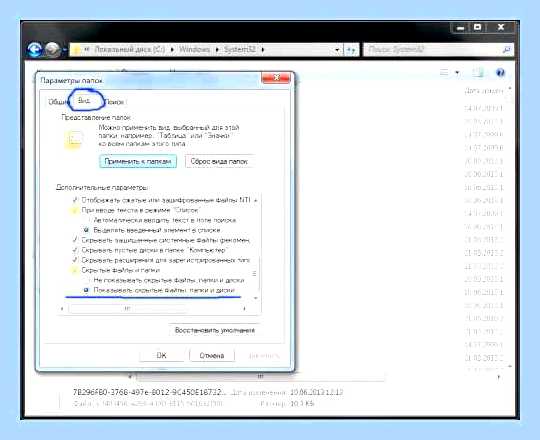
Task: Click the 10,1 КБ size value
Action: click(302, 403)
